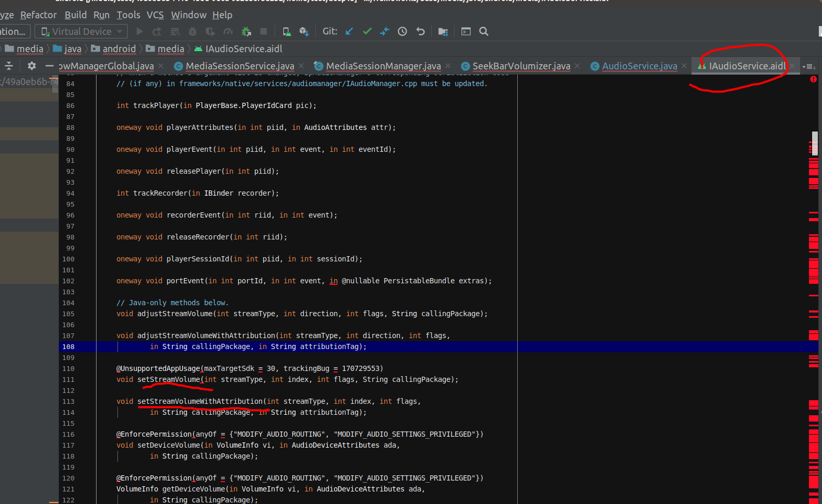Open the Virtual Device dropdown
The height and width of the screenshot is (504, 822).
click(x=81, y=31)
